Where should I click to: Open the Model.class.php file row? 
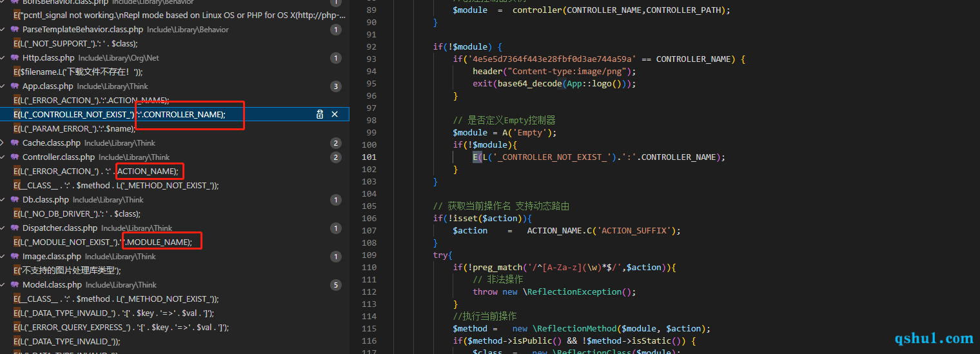(x=174, y=285)
